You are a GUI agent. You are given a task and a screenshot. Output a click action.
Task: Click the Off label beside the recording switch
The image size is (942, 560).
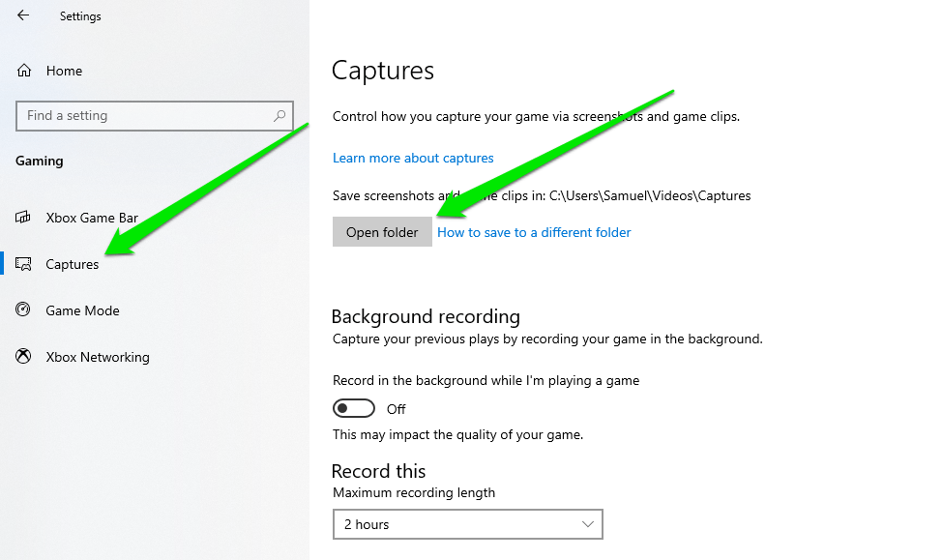pyautogui.click(x=396, y=409)
